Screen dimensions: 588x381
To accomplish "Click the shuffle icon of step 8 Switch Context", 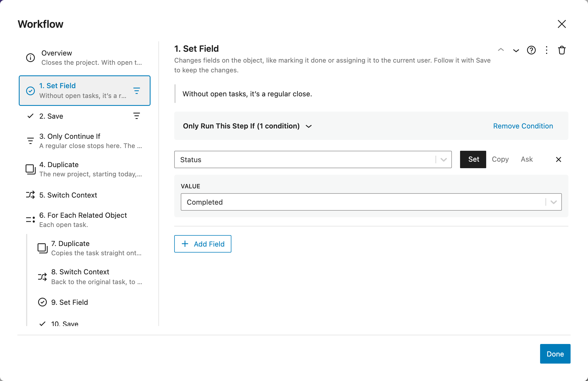I will 42,277.
